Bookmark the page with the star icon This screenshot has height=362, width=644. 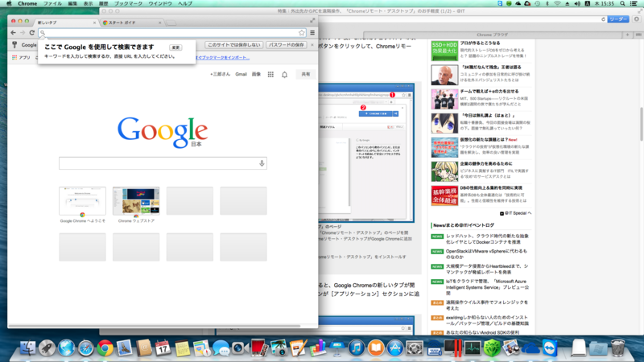[301, 33]
